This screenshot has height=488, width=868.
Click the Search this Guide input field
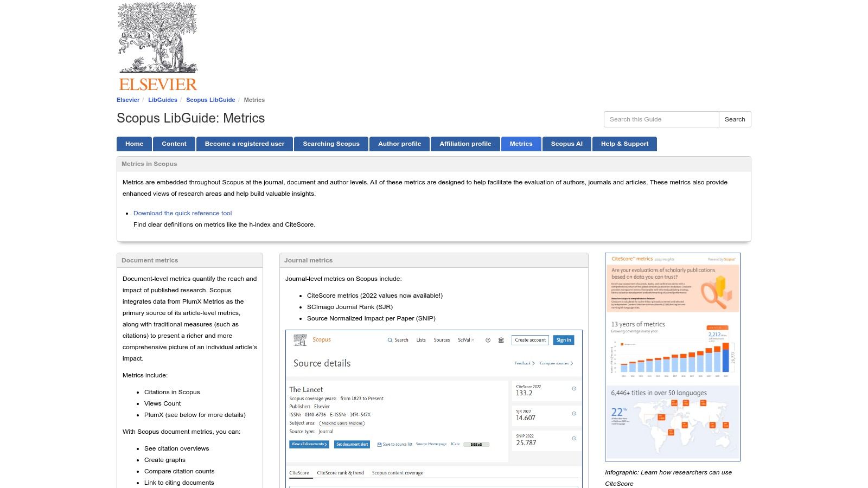coord(661,119)
